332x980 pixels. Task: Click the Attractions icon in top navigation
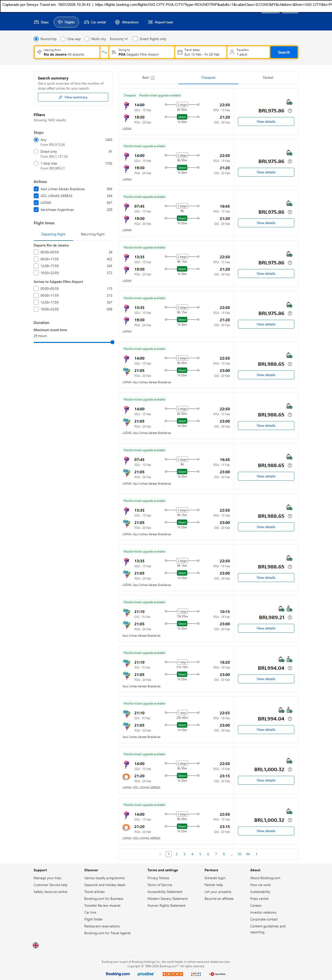pyautogui.click(x=117, y=22)
